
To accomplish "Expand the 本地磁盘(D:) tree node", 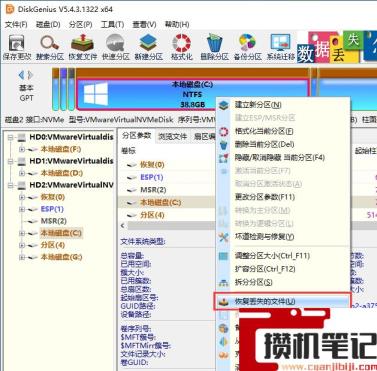I will coord(22,173).
